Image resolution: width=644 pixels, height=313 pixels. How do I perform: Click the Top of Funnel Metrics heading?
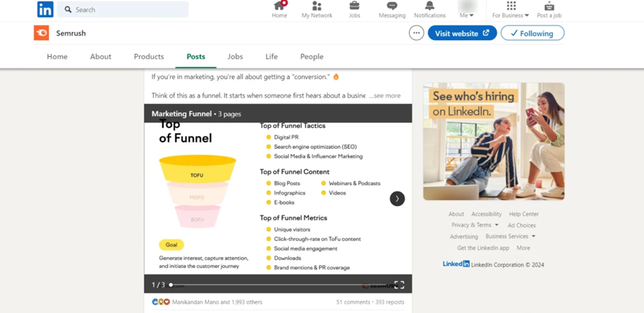pos(293,218)
